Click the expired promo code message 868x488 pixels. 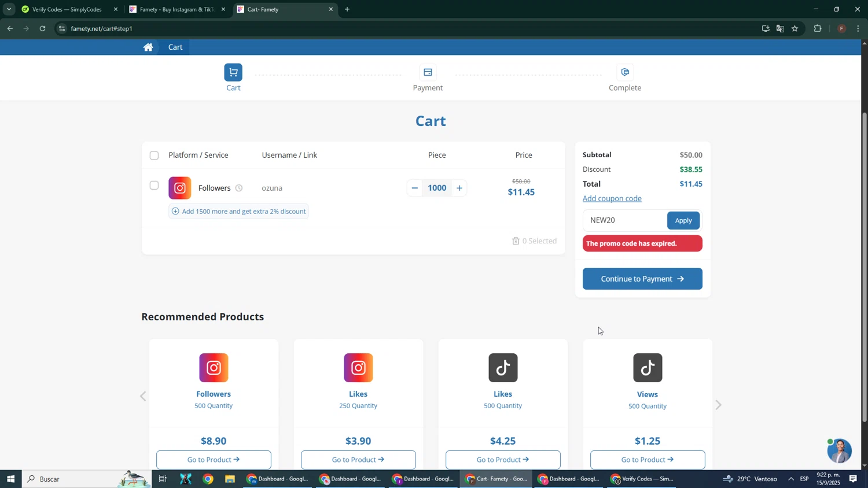pyautogui.click(x=642, y=243)
